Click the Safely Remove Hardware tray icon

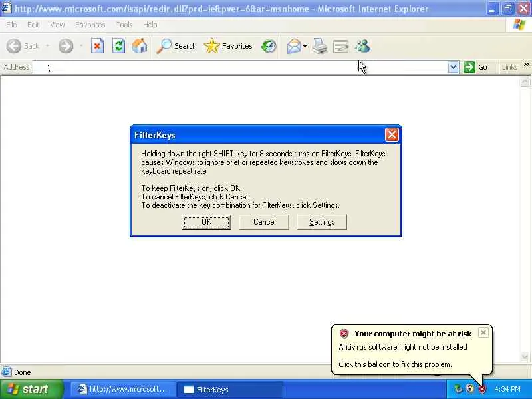tap(458, 389)
